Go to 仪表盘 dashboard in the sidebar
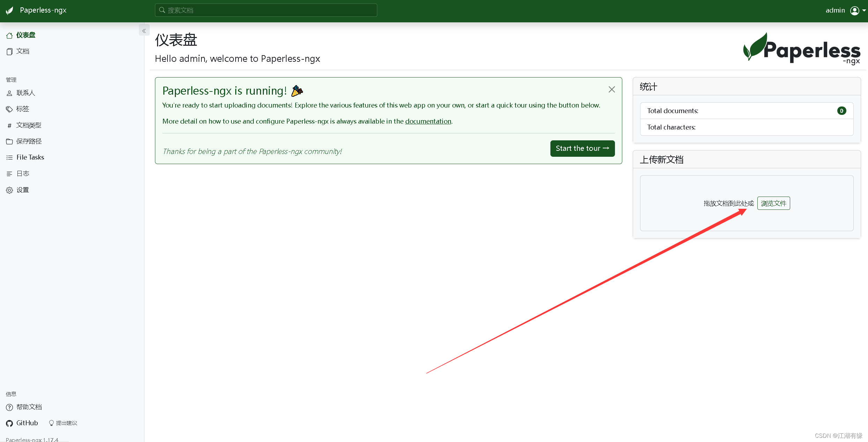 25,35
